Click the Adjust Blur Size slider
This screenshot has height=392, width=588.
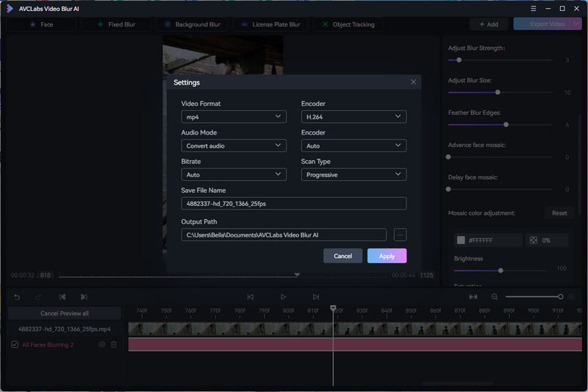pyautogui.click(x=498, y=93)
